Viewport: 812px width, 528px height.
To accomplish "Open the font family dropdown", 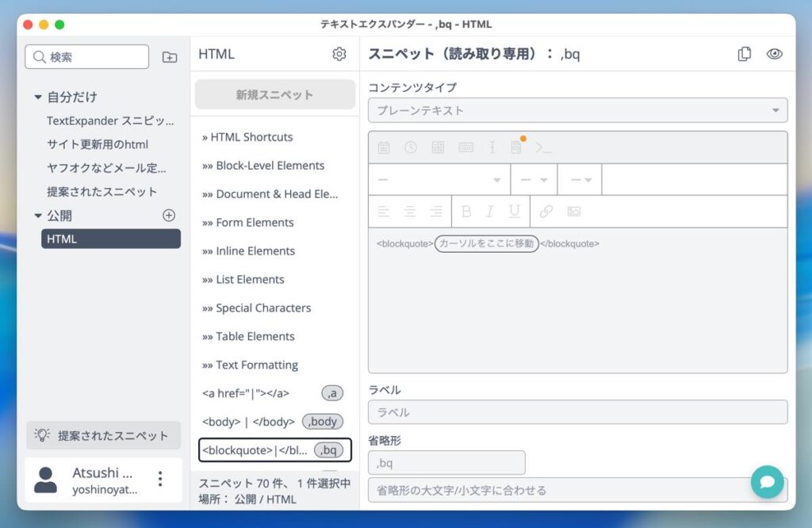I will pos(439,180).
